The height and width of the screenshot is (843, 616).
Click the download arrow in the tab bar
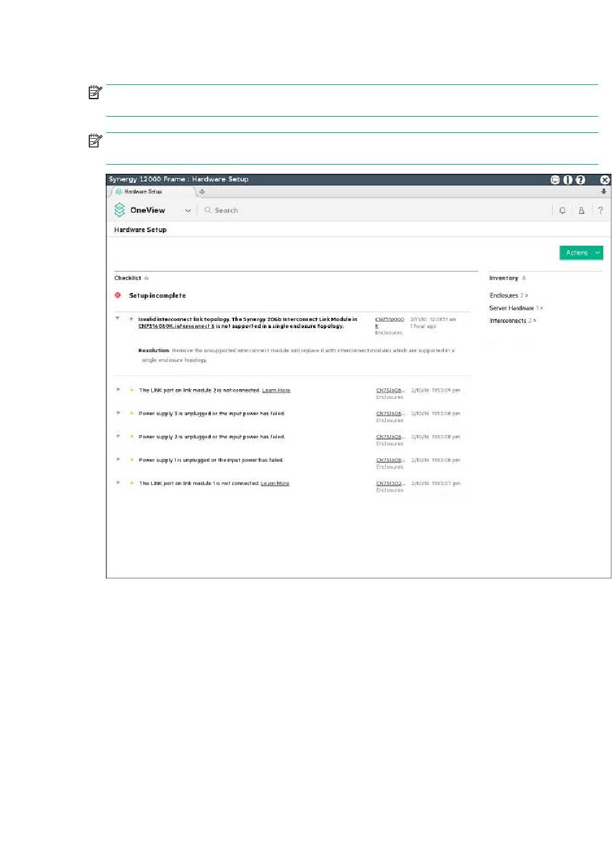(x=604, y=191)
